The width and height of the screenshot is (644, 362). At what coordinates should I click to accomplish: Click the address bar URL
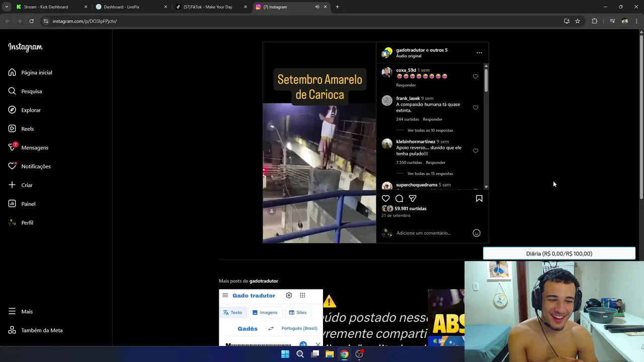(85, 21)
